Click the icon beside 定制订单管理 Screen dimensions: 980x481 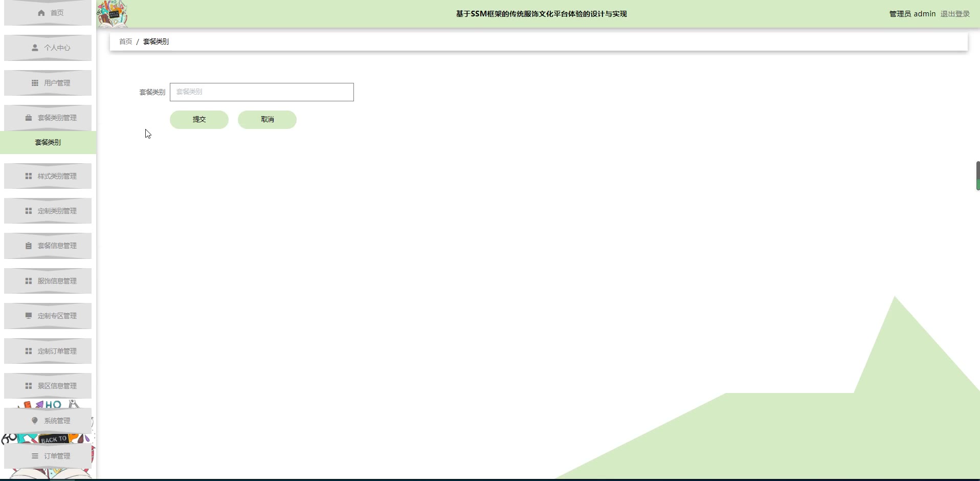[29, 351]
